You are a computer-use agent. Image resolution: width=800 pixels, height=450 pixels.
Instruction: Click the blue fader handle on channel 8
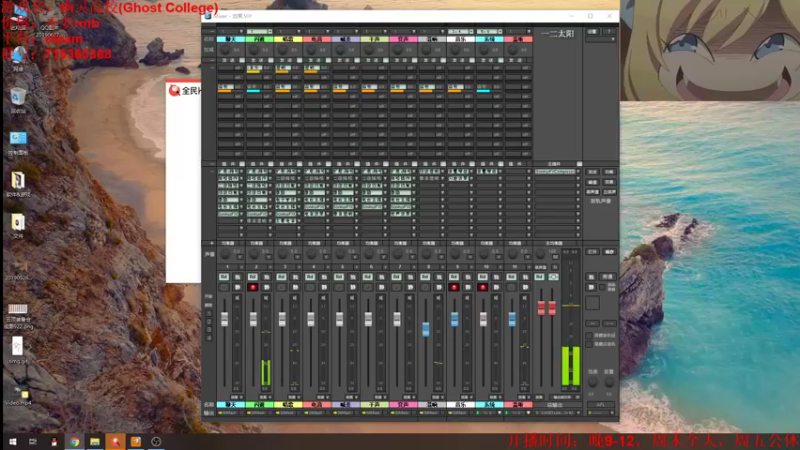click(x=426, y=329)
